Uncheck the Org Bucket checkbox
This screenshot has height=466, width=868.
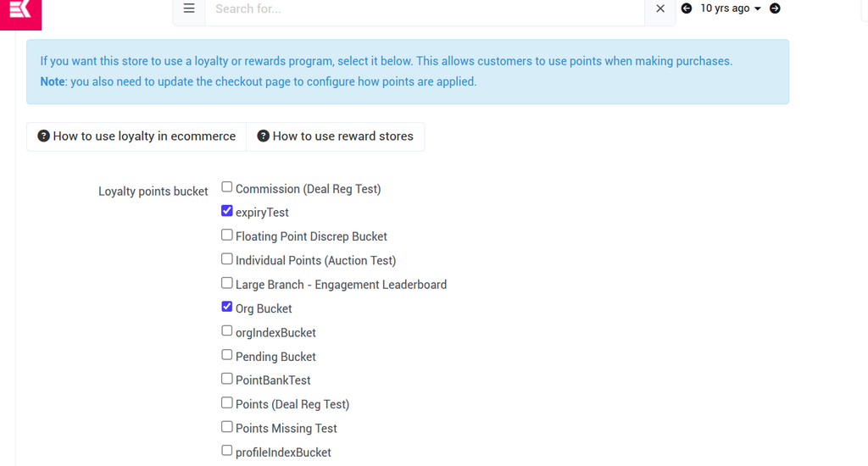click(227, 307)
